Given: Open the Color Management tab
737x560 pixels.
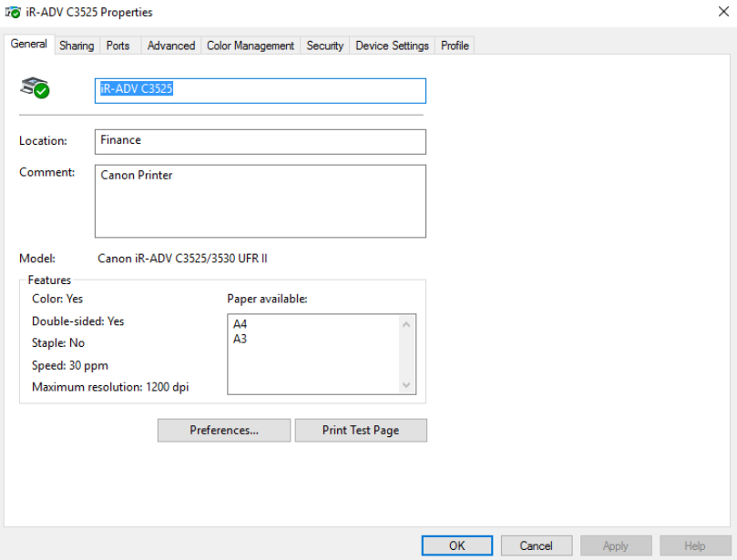Looking at the screenshot, I should pyautogui.click(x=251, y=46).
